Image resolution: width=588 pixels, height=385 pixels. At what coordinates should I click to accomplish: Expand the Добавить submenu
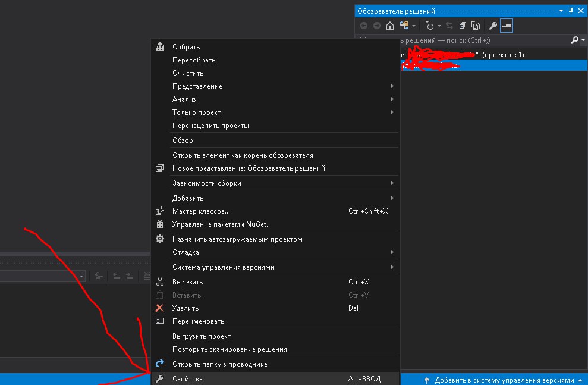click(188, 198)
